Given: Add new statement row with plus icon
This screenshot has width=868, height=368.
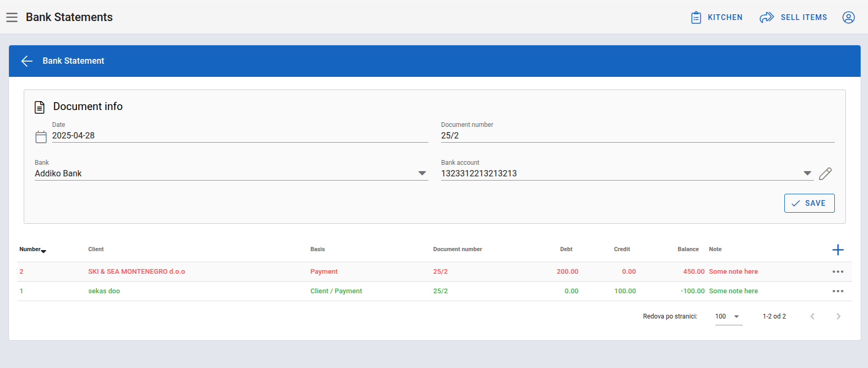Looking at the screenshot, I should [837, 250].
